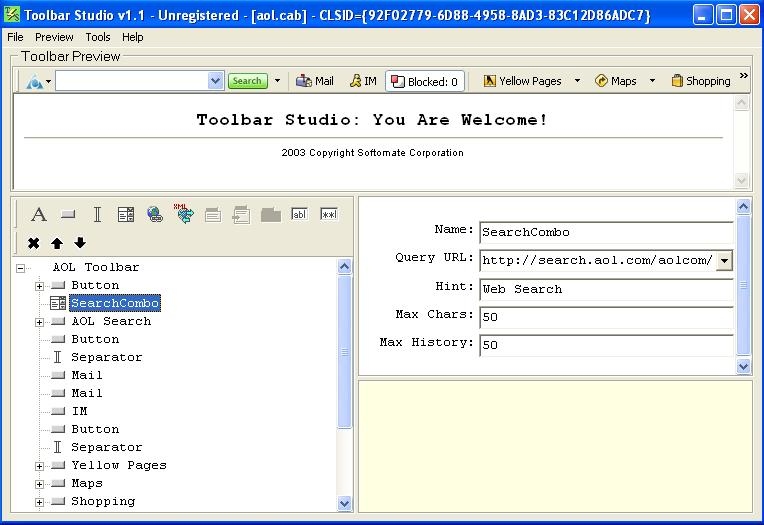
Task: Show more toolbar items via the chevron
Action: (744, 76)
